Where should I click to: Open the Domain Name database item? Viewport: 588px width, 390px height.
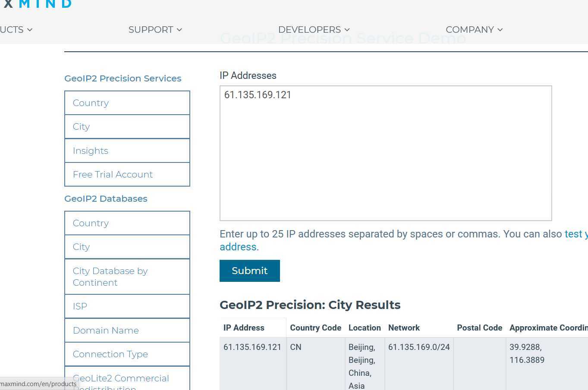pyautogui.click(x=127, y=331)
